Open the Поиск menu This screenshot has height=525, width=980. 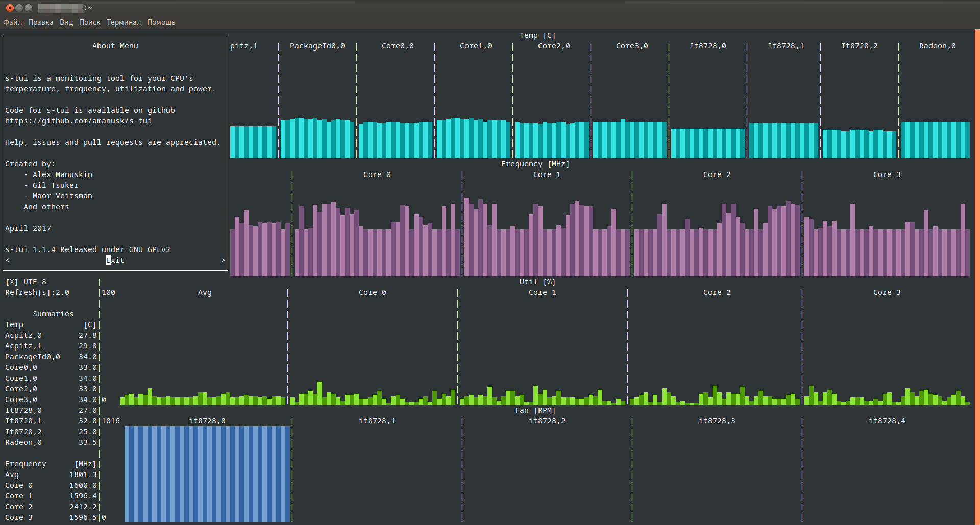click(89, 22)
